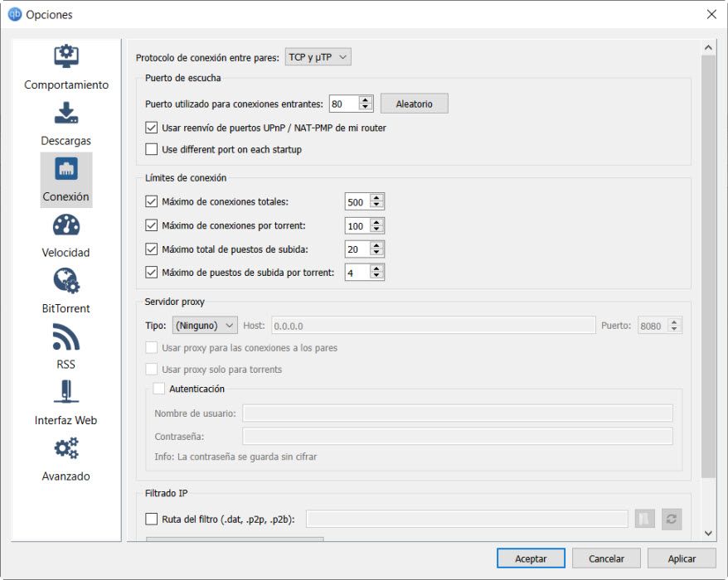The width and height of the screenshot is (728, 580).
Task: Click the vertical scrollbar down arrow
Action: tap(708, 533)
